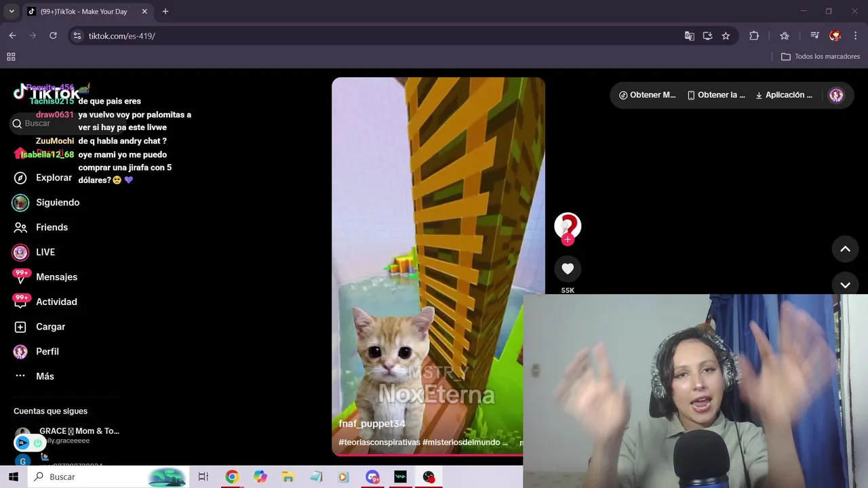Go to next video with down chevron
The height and width of the screenshot is (488, 868).
coord(845,285)
